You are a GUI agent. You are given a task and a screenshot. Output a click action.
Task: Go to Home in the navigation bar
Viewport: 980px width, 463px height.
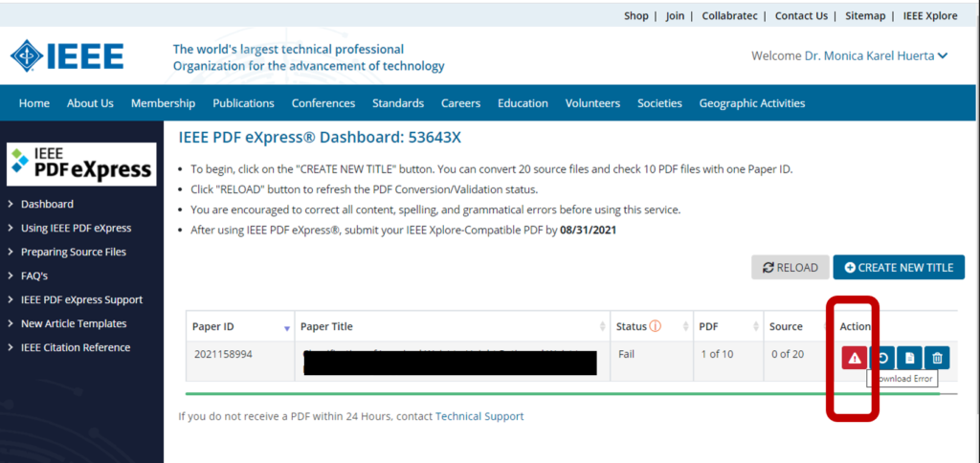click(x=34, y=103)
